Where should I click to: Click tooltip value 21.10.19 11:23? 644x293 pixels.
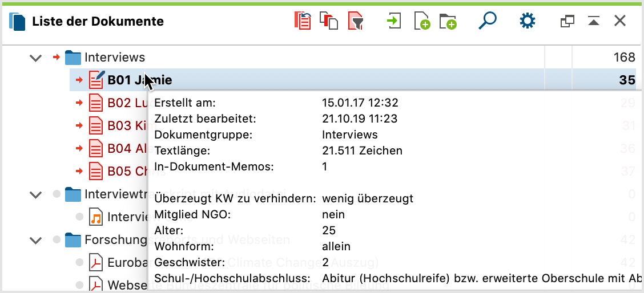[x=360, y=119]
